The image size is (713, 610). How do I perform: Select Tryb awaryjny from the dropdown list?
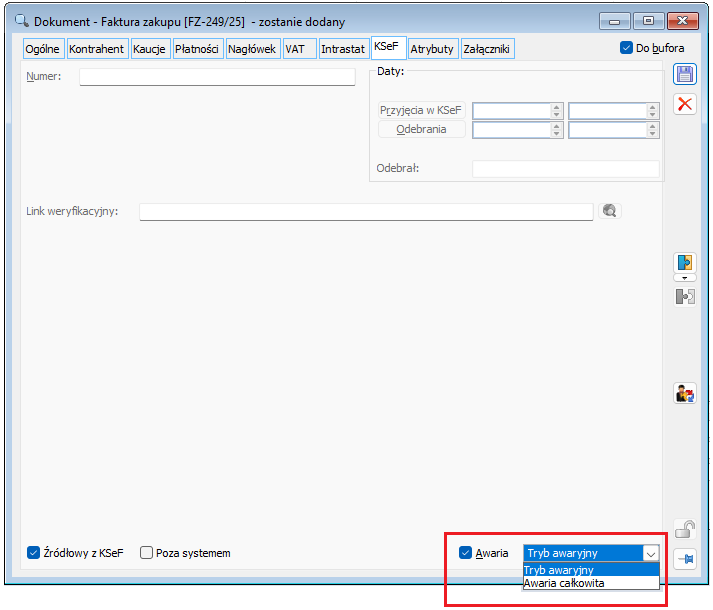(591, 570)
